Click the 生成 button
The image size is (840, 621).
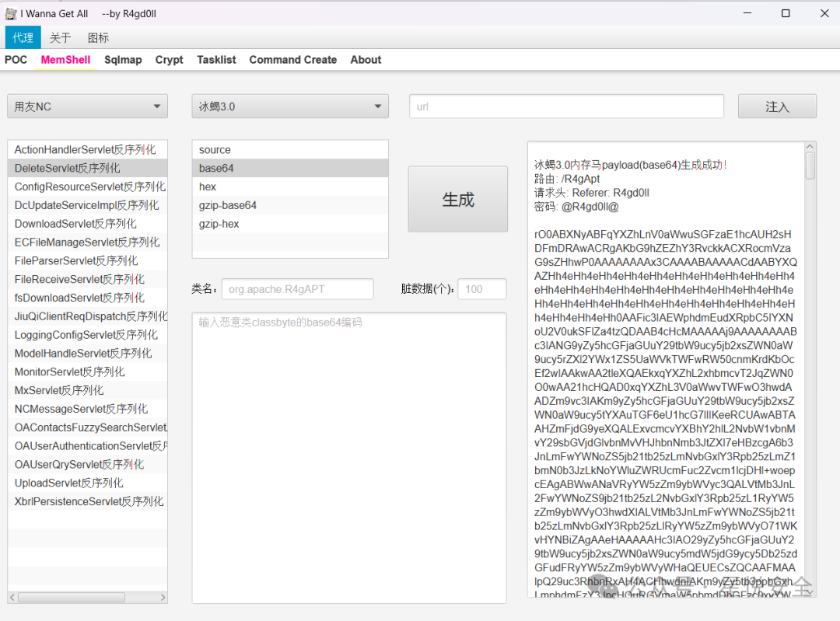click(458, 199)
